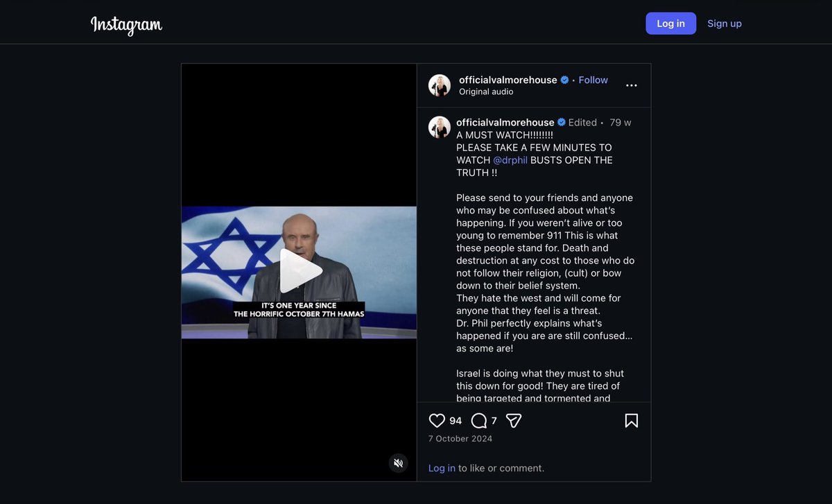This screenshot has height=504, width=832.
Task: Open the post's more options menu
Action: (x=631, y=85)
